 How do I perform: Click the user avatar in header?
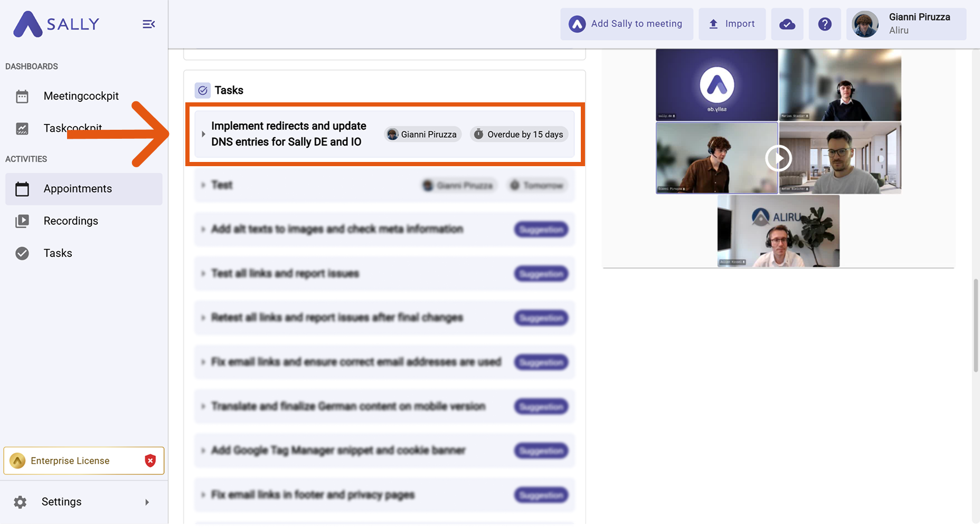coord(865,24)
